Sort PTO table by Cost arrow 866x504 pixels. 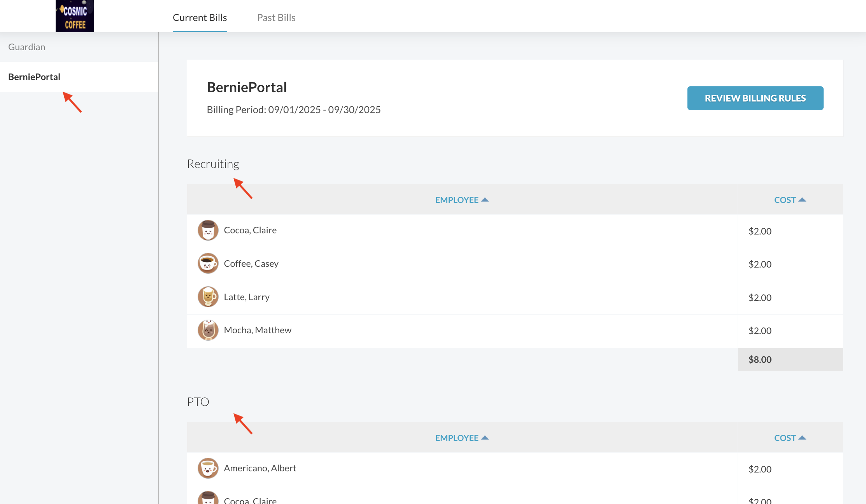[x=802, y=438]
